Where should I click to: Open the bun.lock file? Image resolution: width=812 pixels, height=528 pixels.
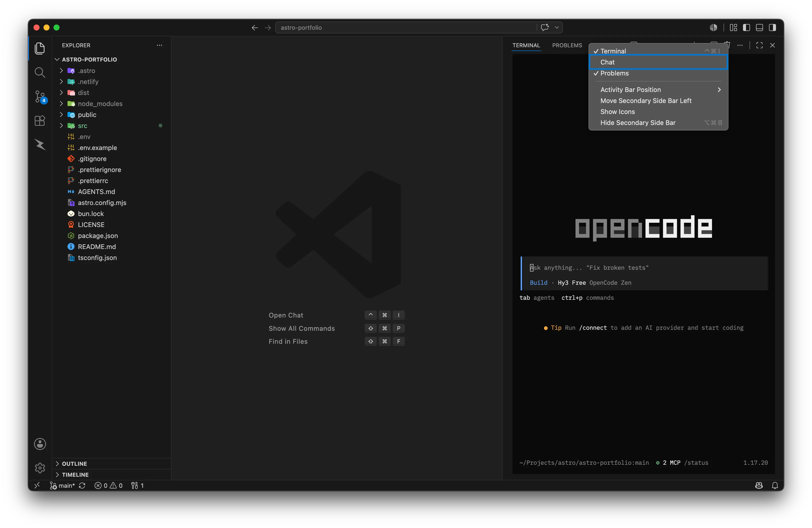tap(111, 213)
